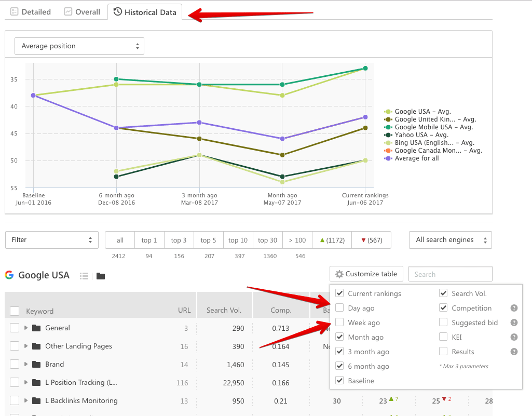
Task: Open the Average position dropdown
Action: point(79,46)
